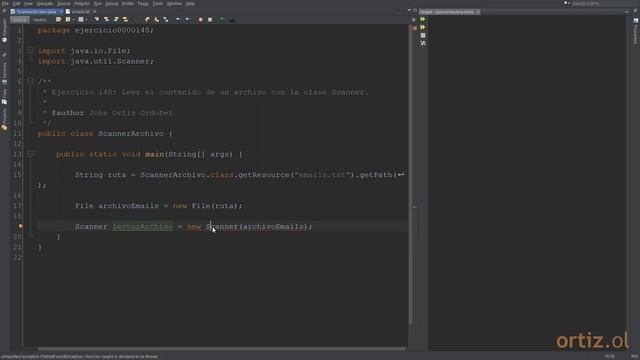Collapse the Javadoc comment fold
The width and height of the screenshot is (640, 360).
click(30, 82)
